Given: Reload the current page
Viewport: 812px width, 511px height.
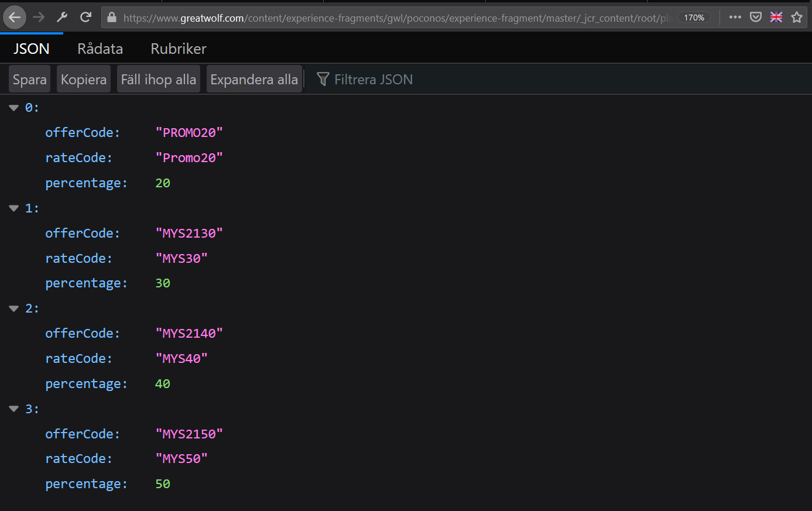Looking at the screenshot, I should click(x=85, y=18).
